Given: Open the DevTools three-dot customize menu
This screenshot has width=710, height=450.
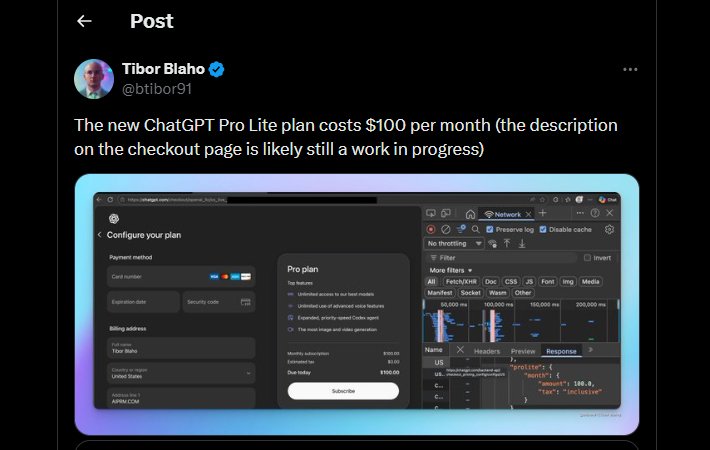Looking at the screenshot, I should pos(580,213).
